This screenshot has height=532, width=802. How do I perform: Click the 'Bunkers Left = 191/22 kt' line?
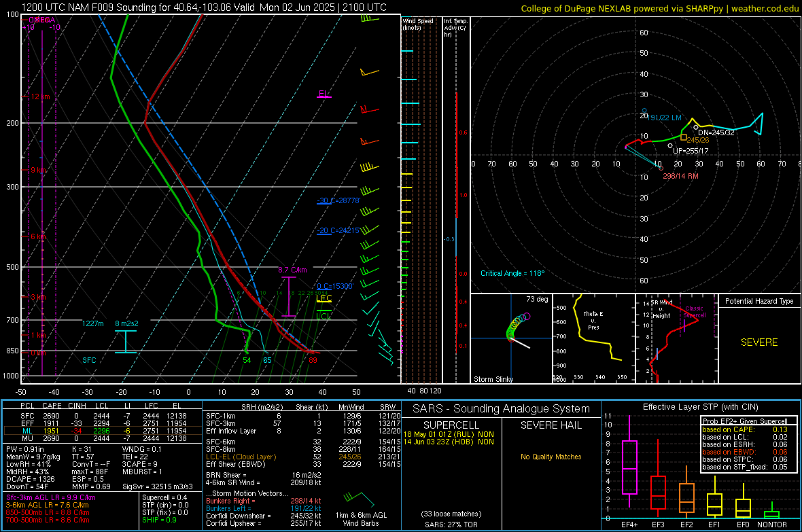coord(264,508)
